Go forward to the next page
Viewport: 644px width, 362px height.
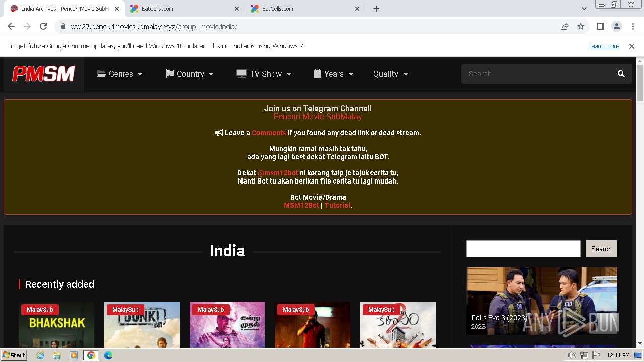27,26
